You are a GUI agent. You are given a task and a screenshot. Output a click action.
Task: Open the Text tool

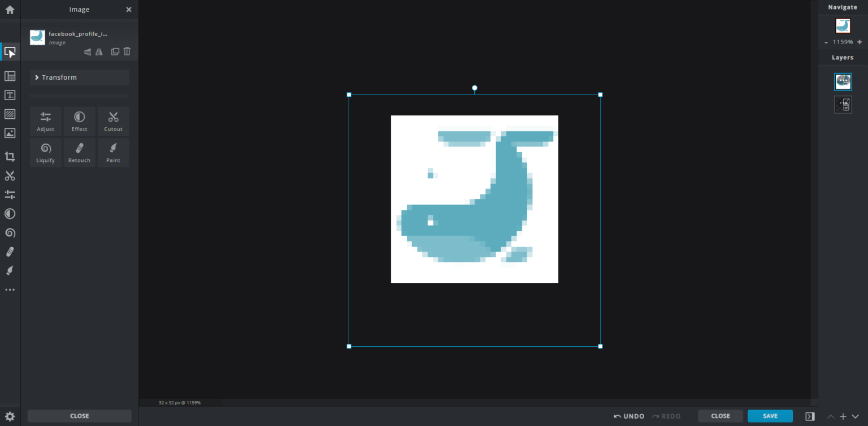pos(10,94)
